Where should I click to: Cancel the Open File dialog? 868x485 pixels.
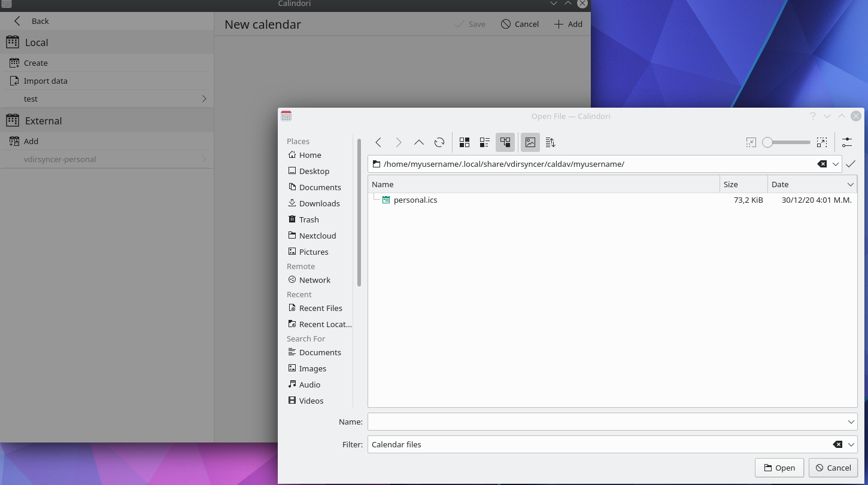pos(833,468)
